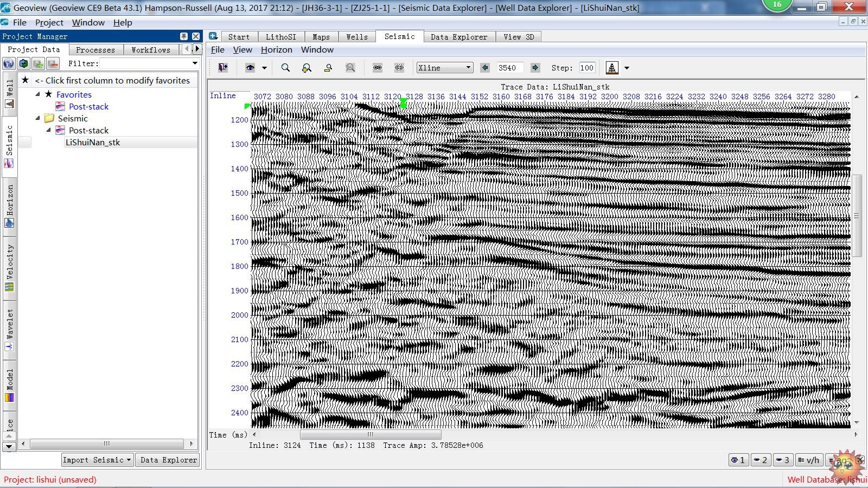The height and width of the screenshot is (488, 868).
Task: Click the seismic vertical scrollbar thumb
Action: click(x=857, y=216)
